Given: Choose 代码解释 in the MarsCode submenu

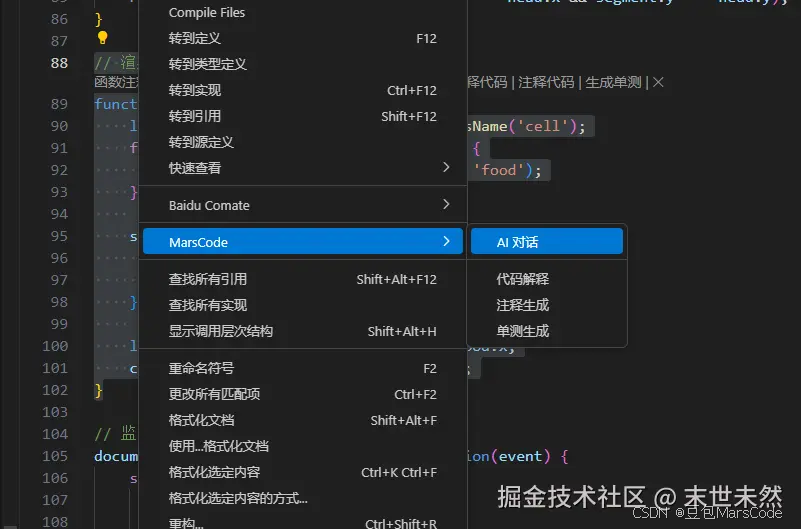Looking at the screenshot, I should [x=547, y=279].
